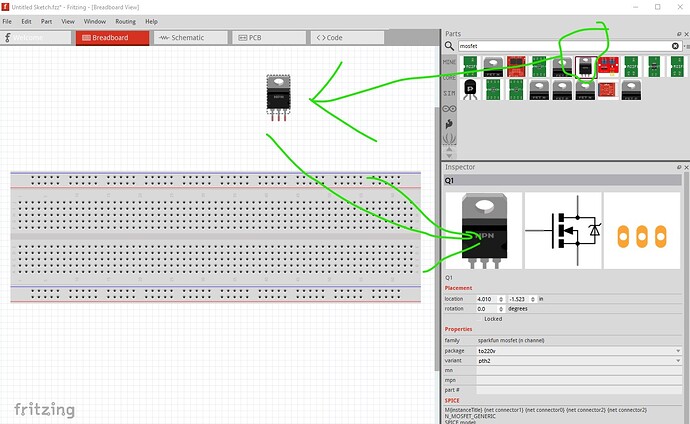Open the parts bin options menu beside search

coord(686,46)
